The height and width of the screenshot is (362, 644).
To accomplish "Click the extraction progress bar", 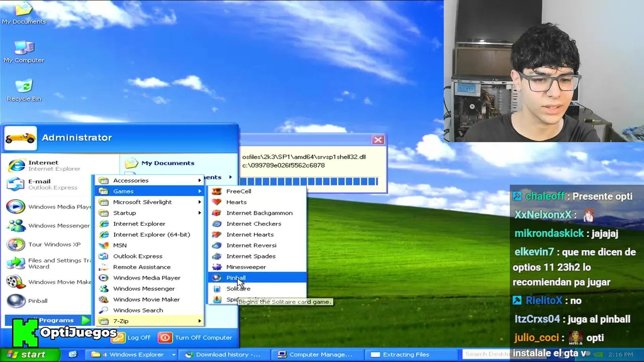I will pos(309,182).
